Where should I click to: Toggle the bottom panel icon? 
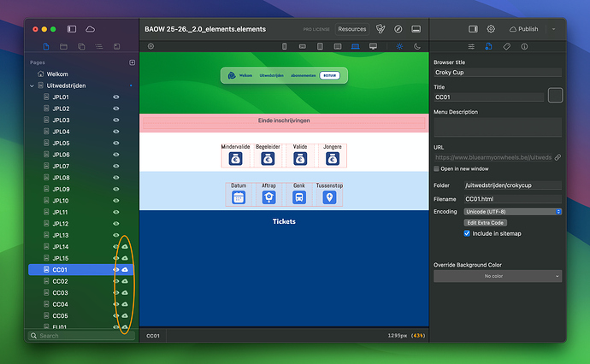[x=416, y=29]
